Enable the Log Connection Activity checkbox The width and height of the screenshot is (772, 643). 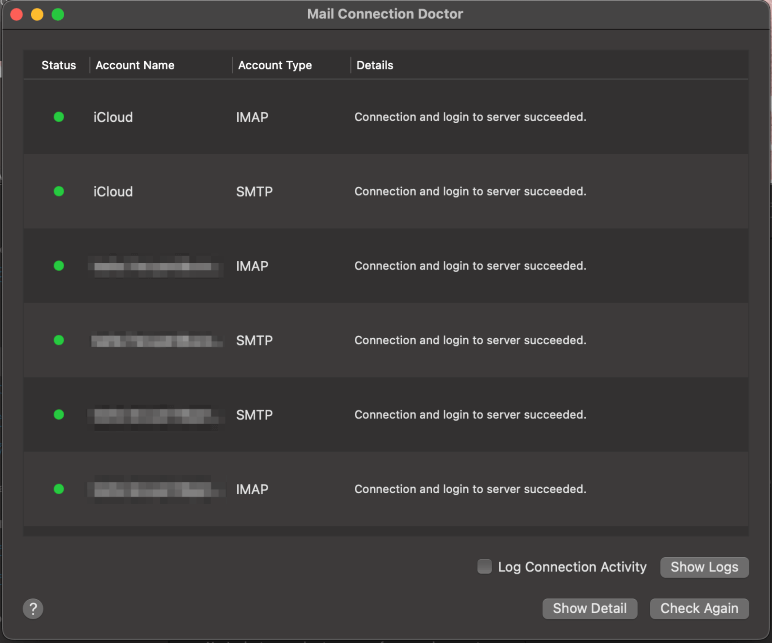(485, 567)
